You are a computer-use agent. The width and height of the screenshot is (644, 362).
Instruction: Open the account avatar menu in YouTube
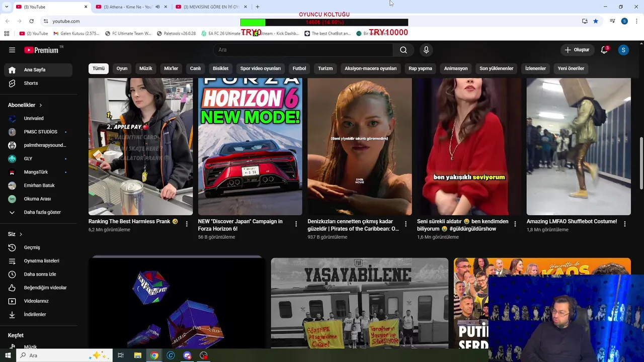click(x=623, y=50)
